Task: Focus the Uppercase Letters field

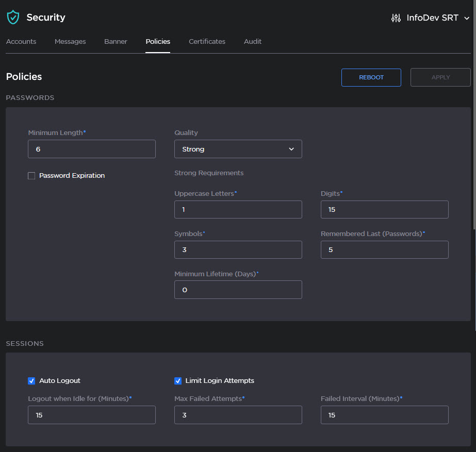Action: click(238, 210)
